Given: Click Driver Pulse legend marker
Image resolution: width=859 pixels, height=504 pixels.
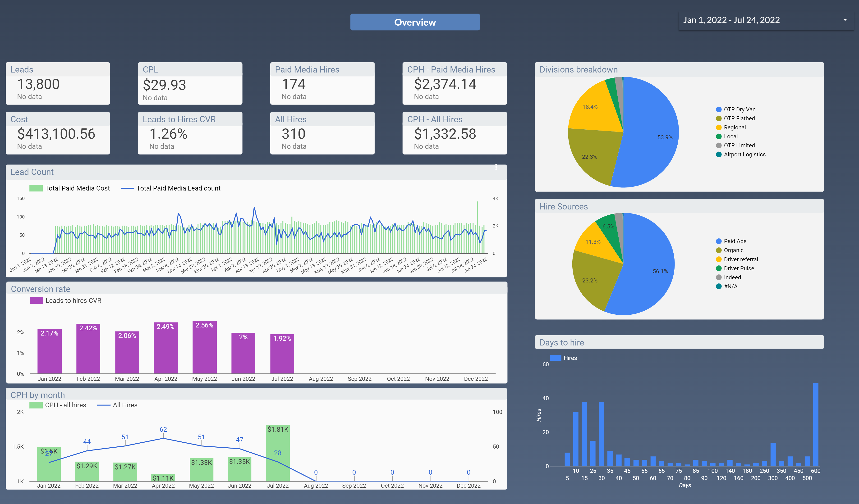Looking at the screenshot, I should click(719, 268).
